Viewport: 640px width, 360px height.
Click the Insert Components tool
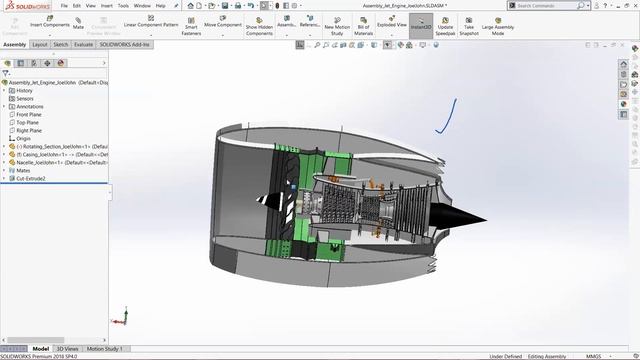(x=50, y=22)
